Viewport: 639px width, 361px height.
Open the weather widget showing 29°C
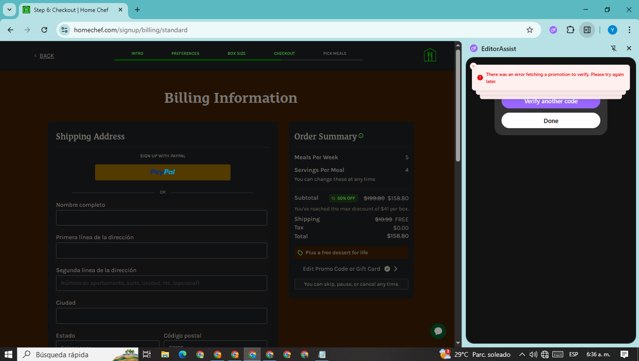[x=475, y=354]
